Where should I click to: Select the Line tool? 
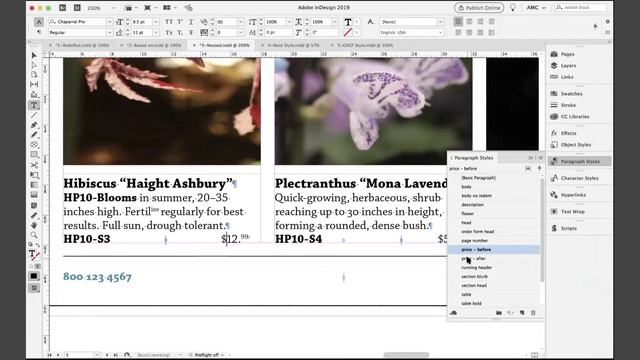[x=34, y=116]
